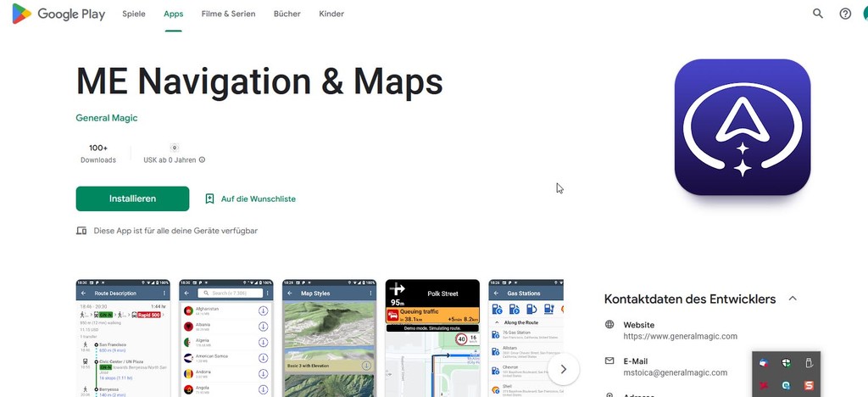
Task: Open the Google Play home logo
Action: (x=58, y=14)
